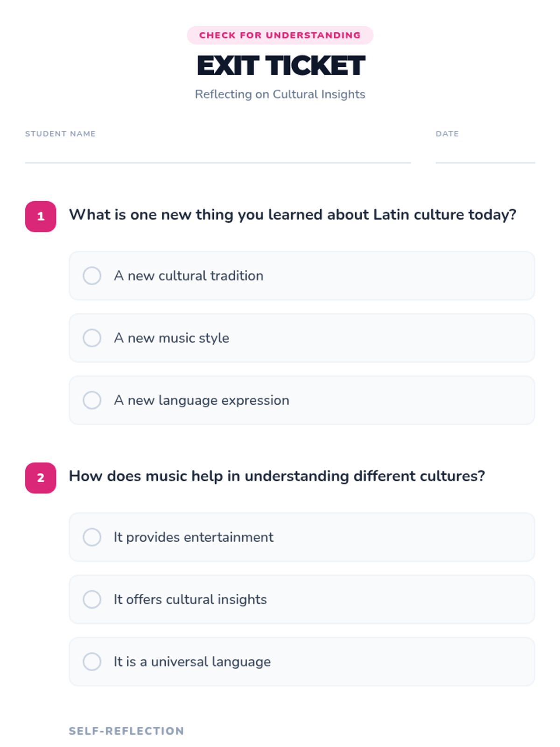Click the "Reflecting on Cultural Insights" subtitle
The height and width of the screenshot is (747, 560).
[x=280, y=94]
